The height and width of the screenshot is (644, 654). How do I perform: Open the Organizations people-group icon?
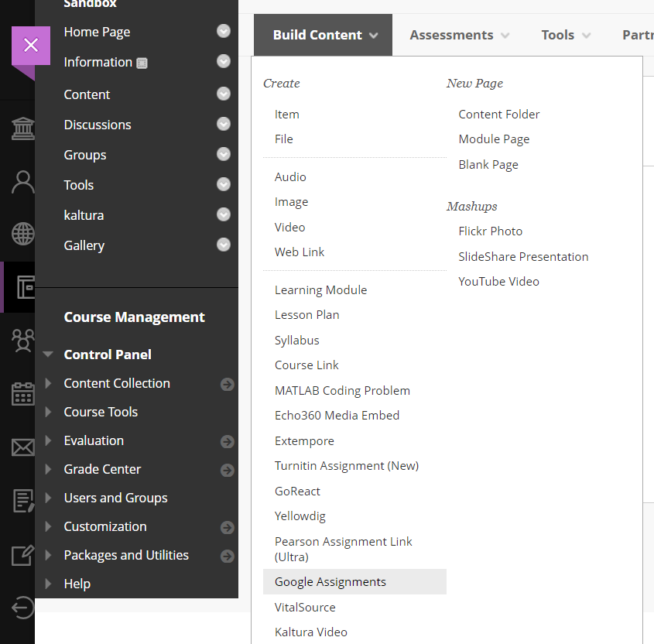[22, 341]
